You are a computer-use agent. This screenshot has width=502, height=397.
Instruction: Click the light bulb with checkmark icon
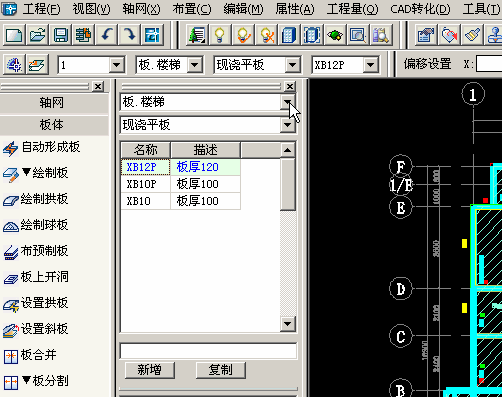coord(243,35)
